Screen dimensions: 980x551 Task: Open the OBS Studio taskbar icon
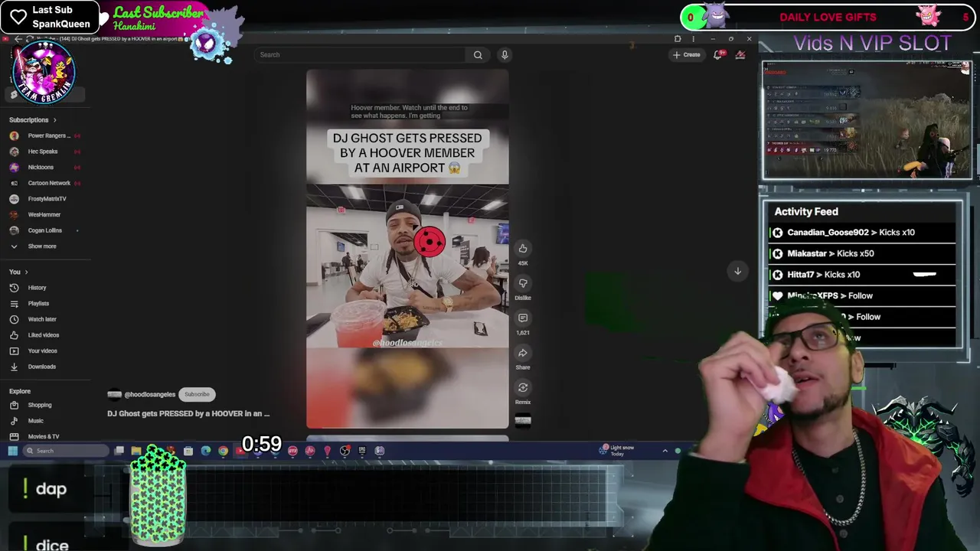[x=345, y=451]
